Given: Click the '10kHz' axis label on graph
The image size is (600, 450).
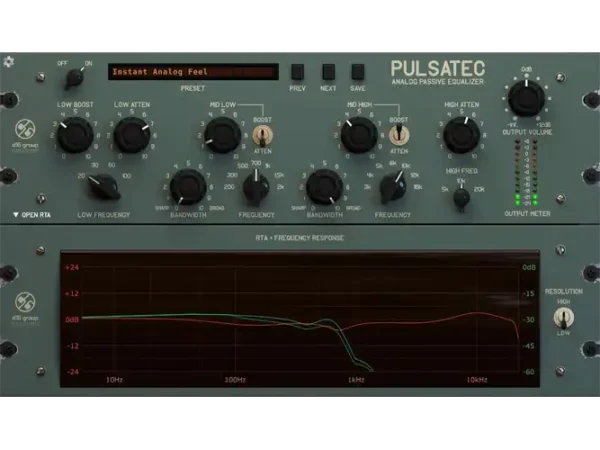Looking at the screenshot, I should point(477,380).
